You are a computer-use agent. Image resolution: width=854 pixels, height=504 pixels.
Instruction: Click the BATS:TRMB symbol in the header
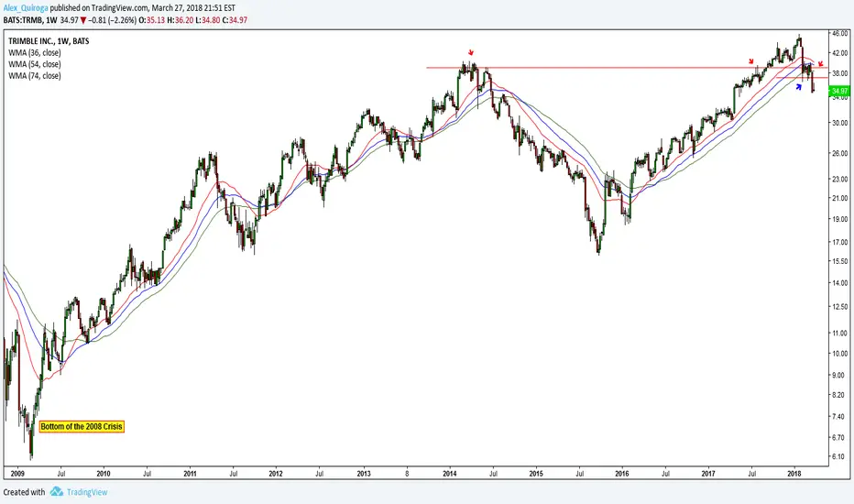point(22,20)
